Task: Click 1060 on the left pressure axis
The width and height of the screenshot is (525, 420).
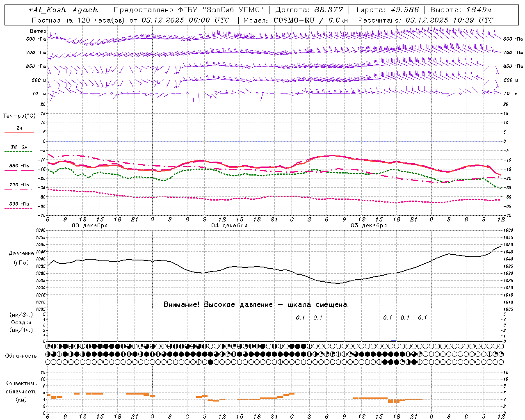Action: point(40,231)
